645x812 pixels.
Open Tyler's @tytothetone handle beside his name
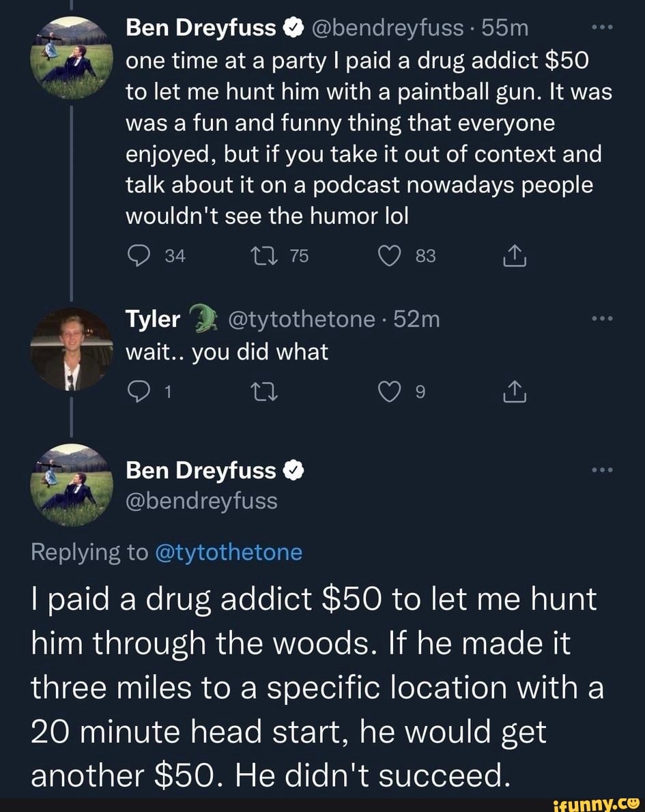304,319
